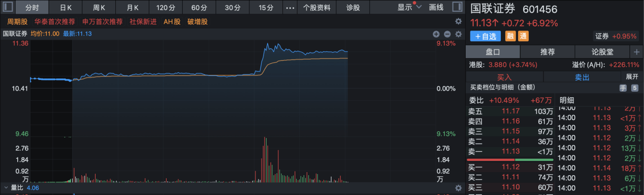644x195 pixels.
Task: Click the 社保新进 tag
Action: pos(143,21)
